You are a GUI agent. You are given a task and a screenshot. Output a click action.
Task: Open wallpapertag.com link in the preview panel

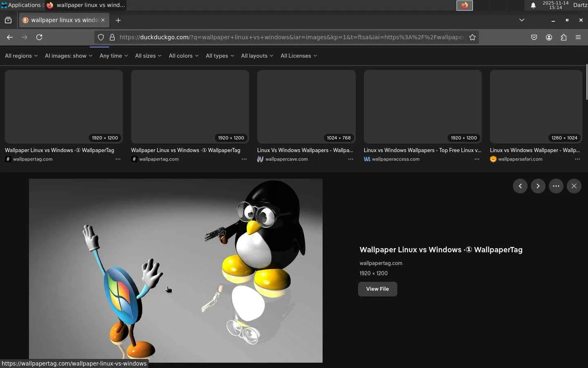(381, 263)
